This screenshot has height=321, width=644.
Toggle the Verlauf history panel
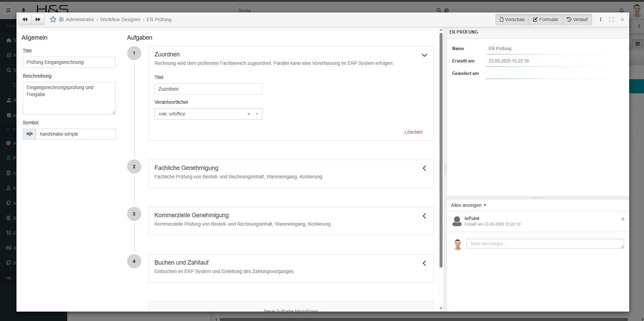click(577, 19)
